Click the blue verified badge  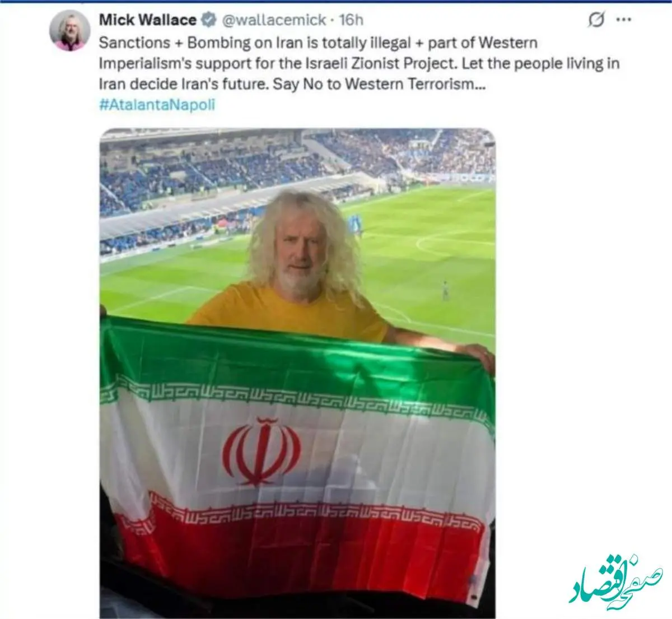(208, 20)
